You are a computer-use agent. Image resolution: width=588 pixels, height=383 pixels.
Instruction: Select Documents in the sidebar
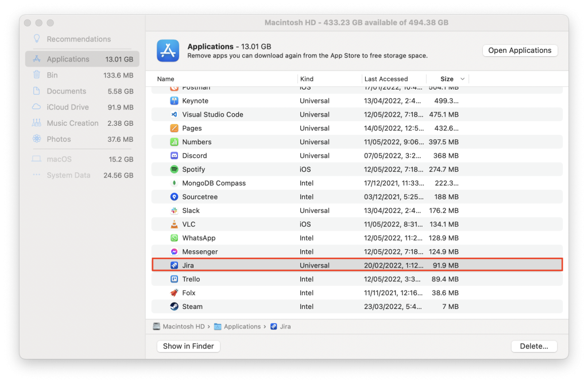tap(82, 91)
